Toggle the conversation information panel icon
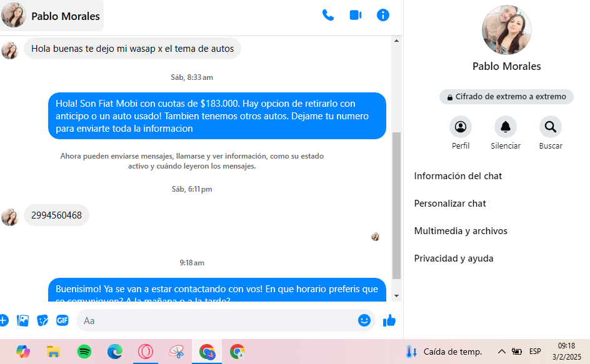This screenshot has width=590, height=364. (x=382, y=16)
